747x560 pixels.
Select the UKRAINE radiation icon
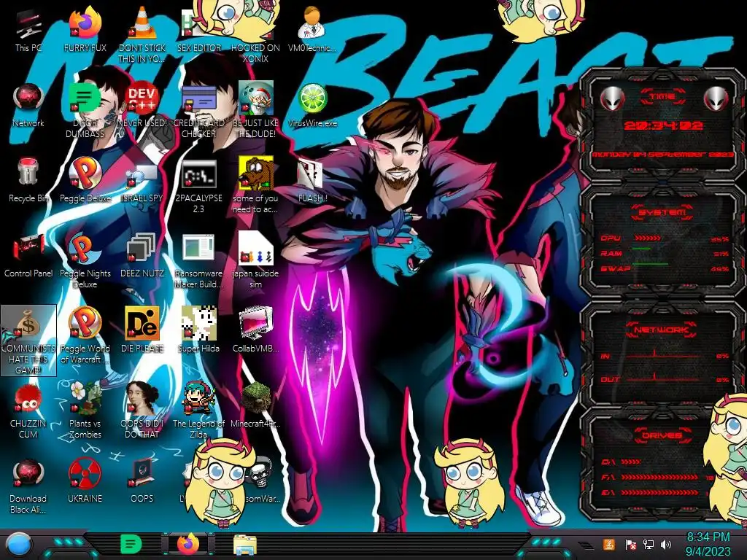coord(85,481)
